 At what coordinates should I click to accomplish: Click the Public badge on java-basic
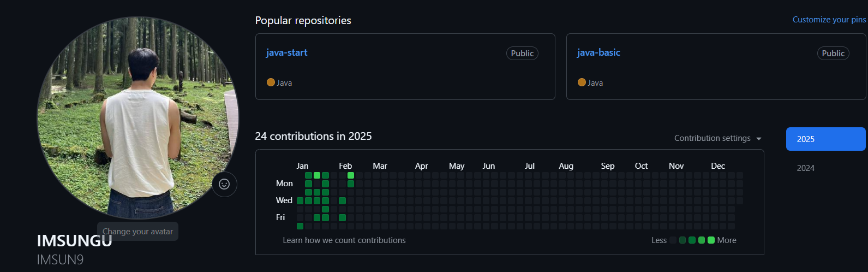pos(833,54)
